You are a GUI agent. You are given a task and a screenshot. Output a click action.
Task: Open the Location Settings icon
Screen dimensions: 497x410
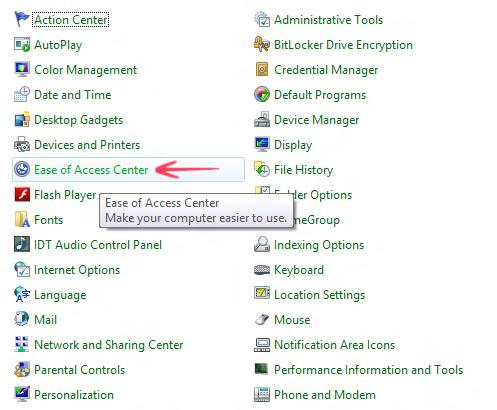click(262, 293)
